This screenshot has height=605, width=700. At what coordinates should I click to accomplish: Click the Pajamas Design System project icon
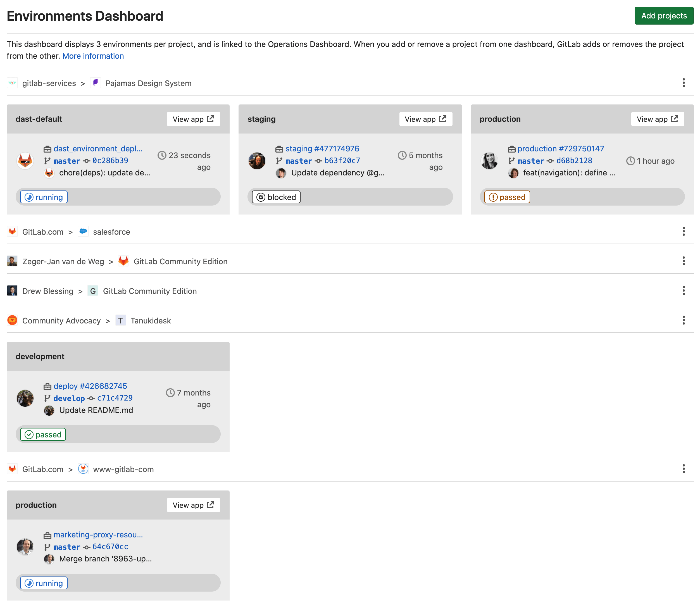[96, 83]
